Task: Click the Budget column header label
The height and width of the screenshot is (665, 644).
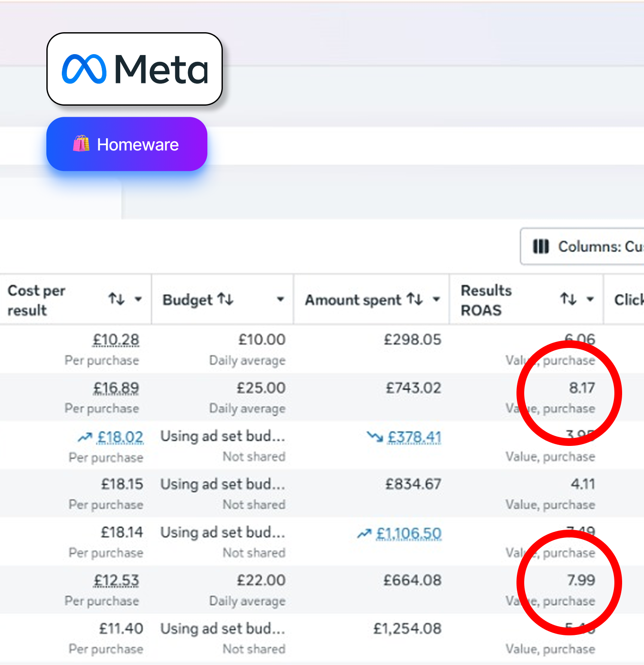Action: click(188, 300)
